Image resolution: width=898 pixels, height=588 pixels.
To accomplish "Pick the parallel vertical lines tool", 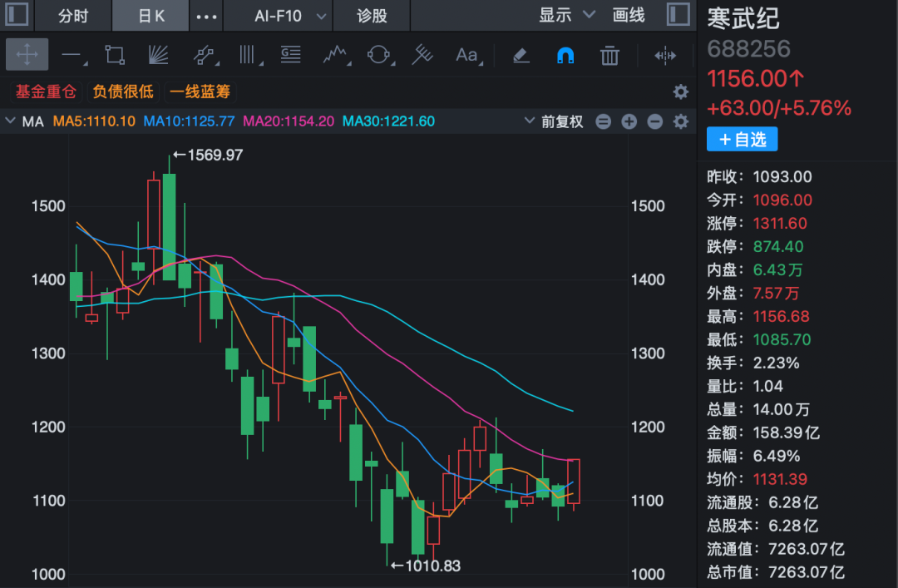I will tap(249, 55).
